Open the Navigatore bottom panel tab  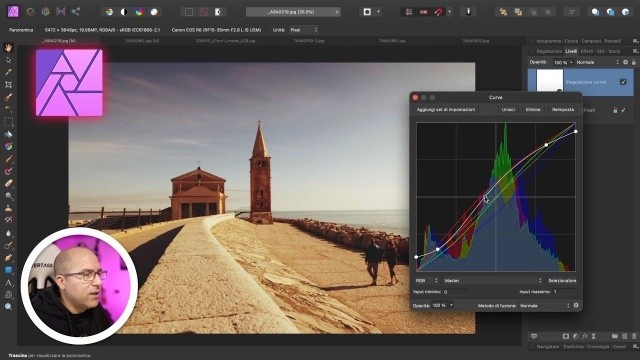(x=548, y=347)
